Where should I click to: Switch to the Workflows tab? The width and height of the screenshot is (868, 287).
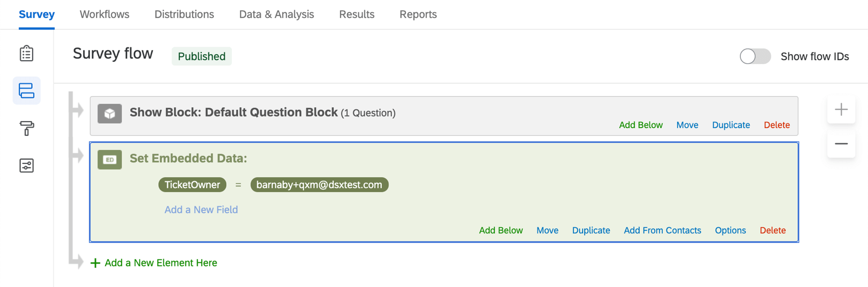[x=105, y=14]
